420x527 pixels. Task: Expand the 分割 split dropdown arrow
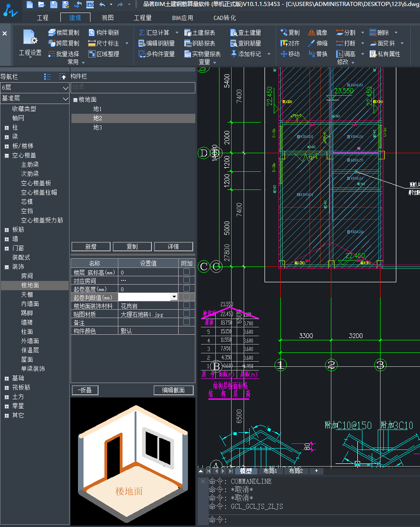[362, 33]
